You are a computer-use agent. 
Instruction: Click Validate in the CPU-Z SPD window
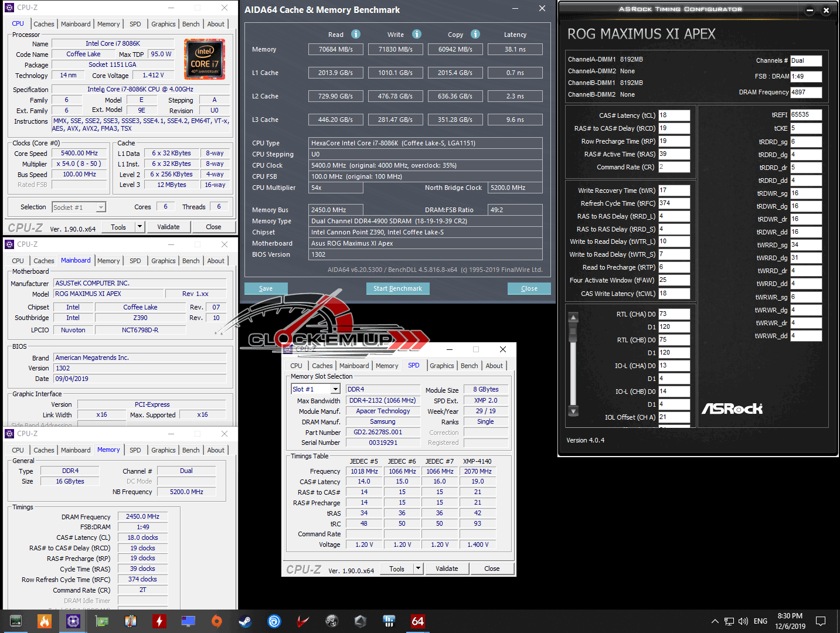click(447, 569)
